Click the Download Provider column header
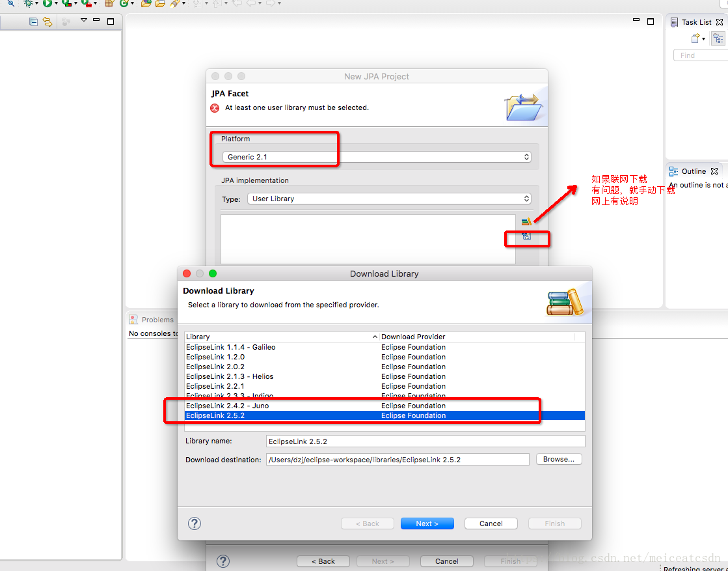 tap(477, 337)
